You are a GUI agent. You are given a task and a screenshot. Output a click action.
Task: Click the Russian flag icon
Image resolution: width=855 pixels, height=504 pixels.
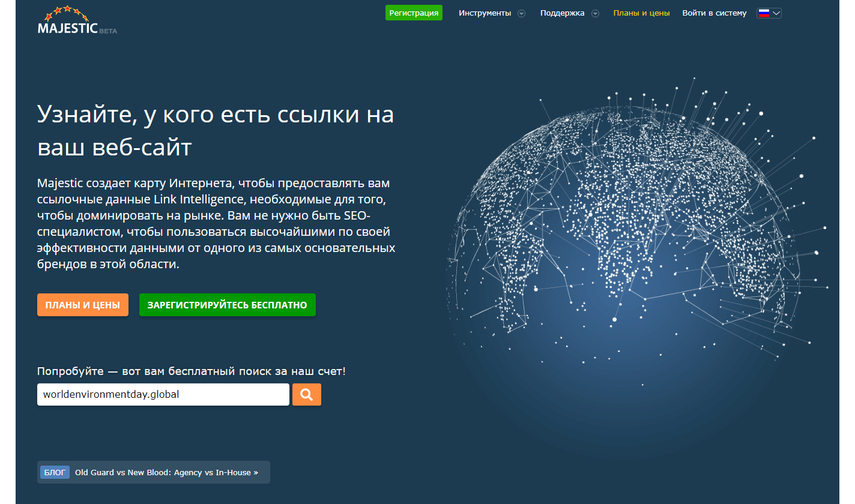coord(764,13)
